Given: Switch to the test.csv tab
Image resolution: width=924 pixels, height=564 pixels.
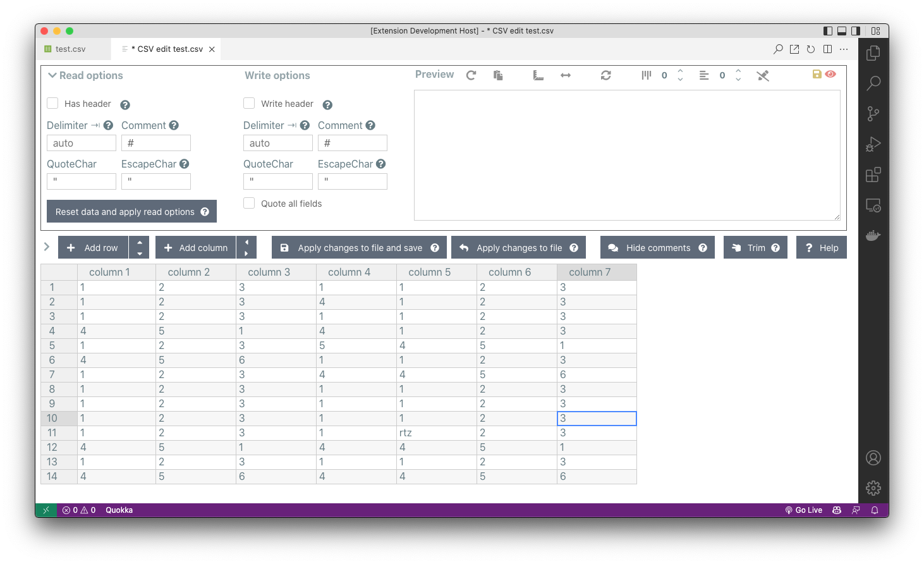Looking at the screenshot, I should (71, 48).
